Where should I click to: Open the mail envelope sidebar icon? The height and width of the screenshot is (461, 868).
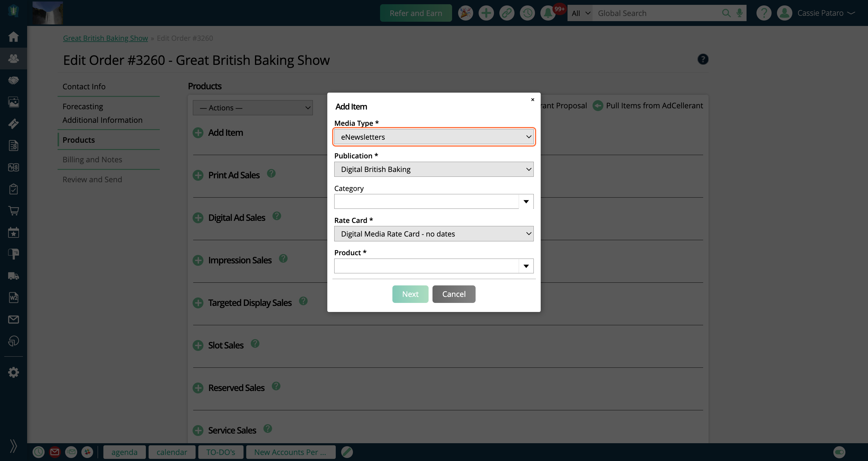14,320
